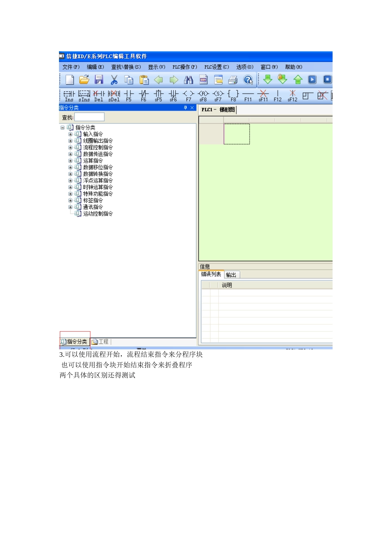
Task: Select the PLC1 - 梯形图 document tab
Action: coord(218,109)
